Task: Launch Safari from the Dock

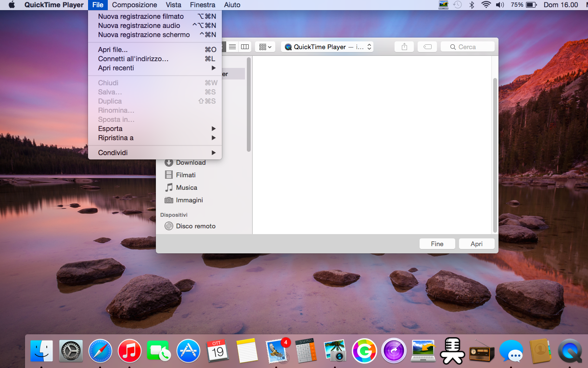Action: (x=100, y=351)
